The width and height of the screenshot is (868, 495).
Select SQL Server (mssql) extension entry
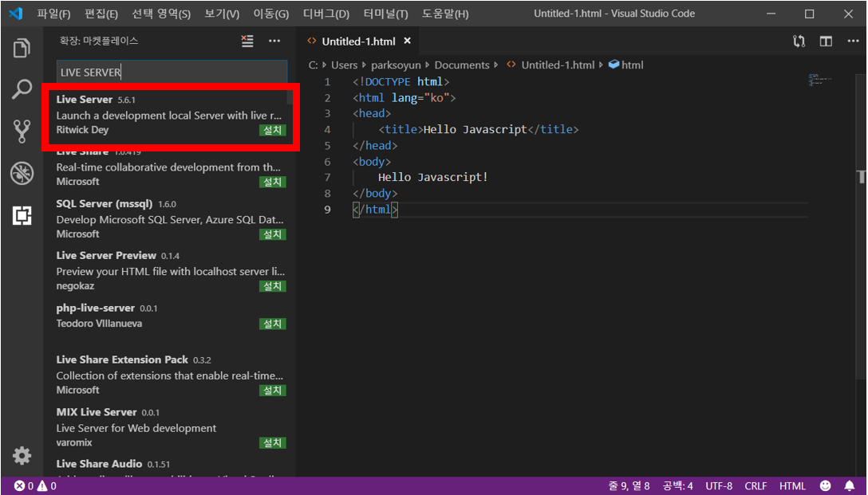coord(169,219)
